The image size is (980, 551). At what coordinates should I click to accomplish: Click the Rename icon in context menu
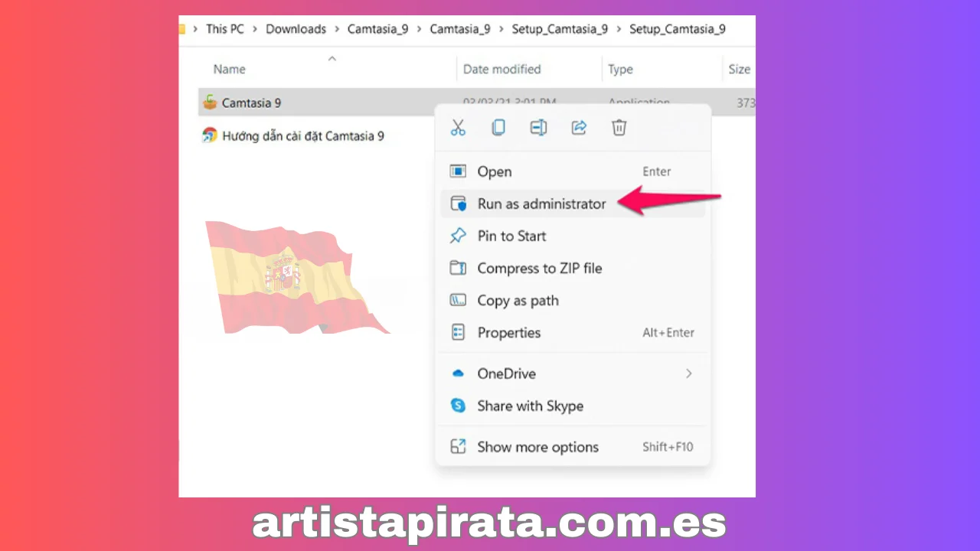538,128
